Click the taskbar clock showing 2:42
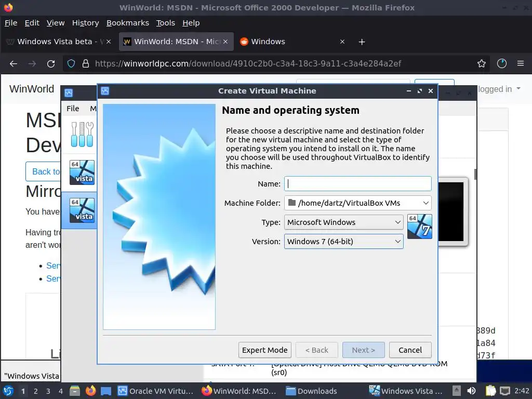This screenshot has height=399, width=532. [522, 391]
